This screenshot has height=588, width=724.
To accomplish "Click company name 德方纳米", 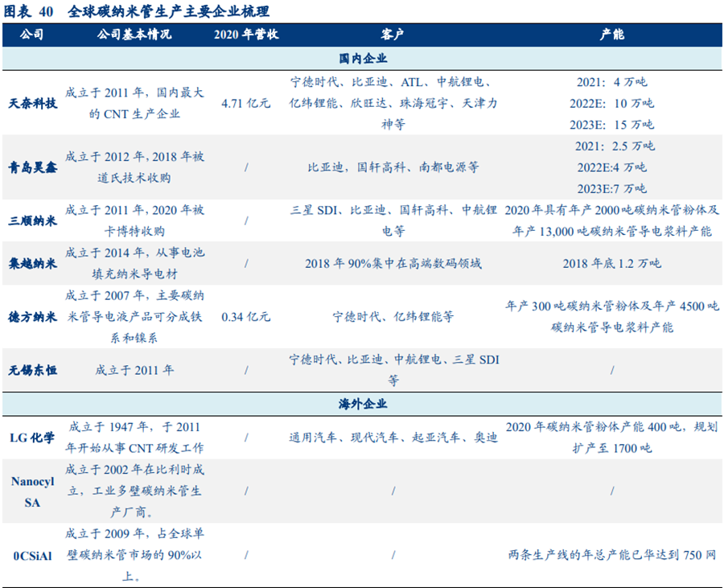I will (x=33, y=317).
